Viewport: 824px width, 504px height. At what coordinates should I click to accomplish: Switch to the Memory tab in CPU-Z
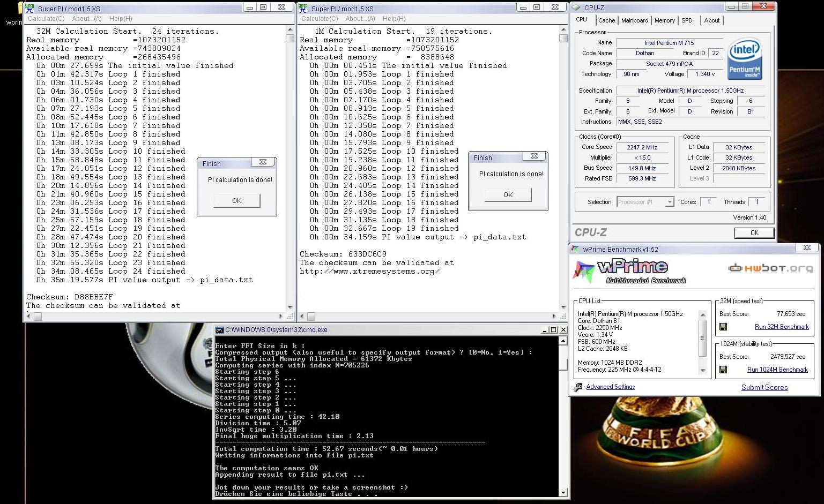pyautogui.click(x=665, y=20)
